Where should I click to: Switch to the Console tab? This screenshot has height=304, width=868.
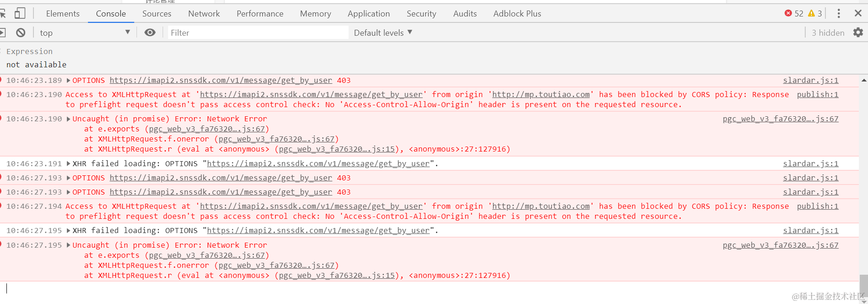coord(111,14)
